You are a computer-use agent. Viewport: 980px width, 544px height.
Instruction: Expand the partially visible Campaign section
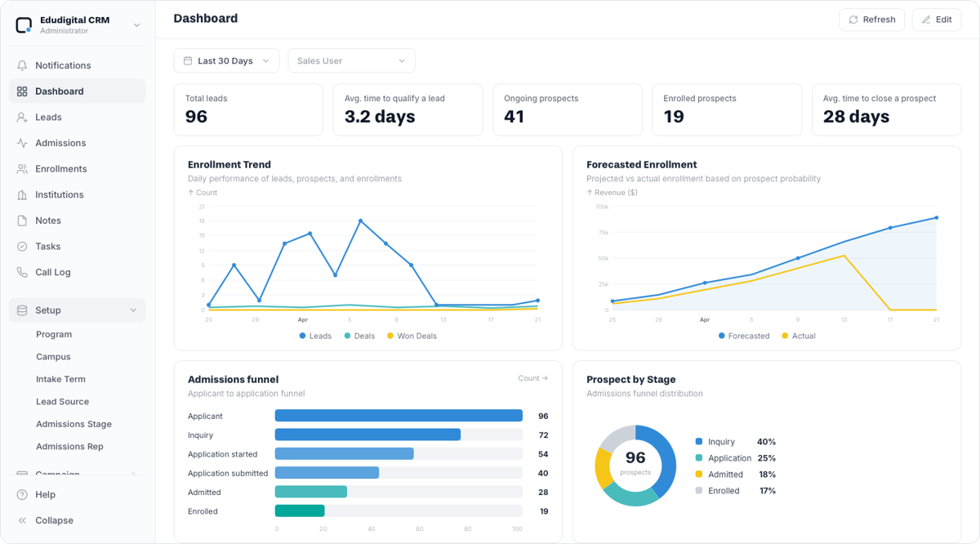[x=78, y=474]
